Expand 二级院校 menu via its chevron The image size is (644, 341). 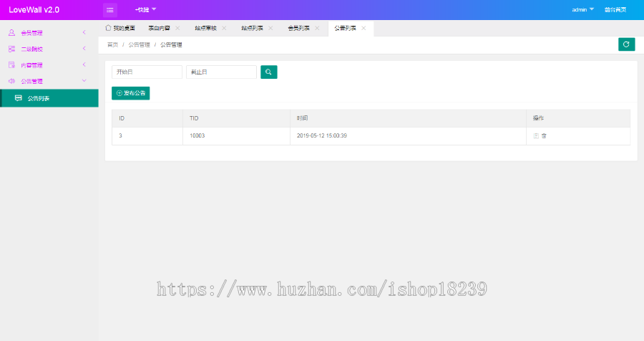pos(84,48)
